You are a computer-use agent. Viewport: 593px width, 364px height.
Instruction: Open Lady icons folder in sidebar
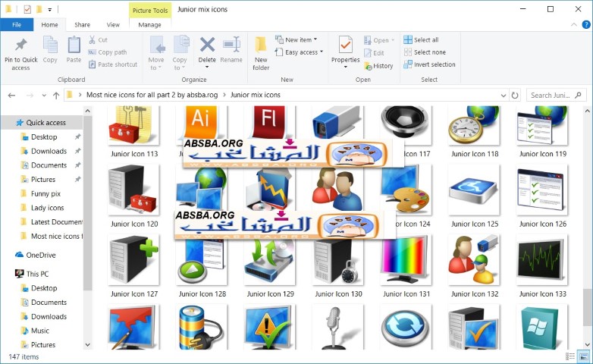coord(47,208)
